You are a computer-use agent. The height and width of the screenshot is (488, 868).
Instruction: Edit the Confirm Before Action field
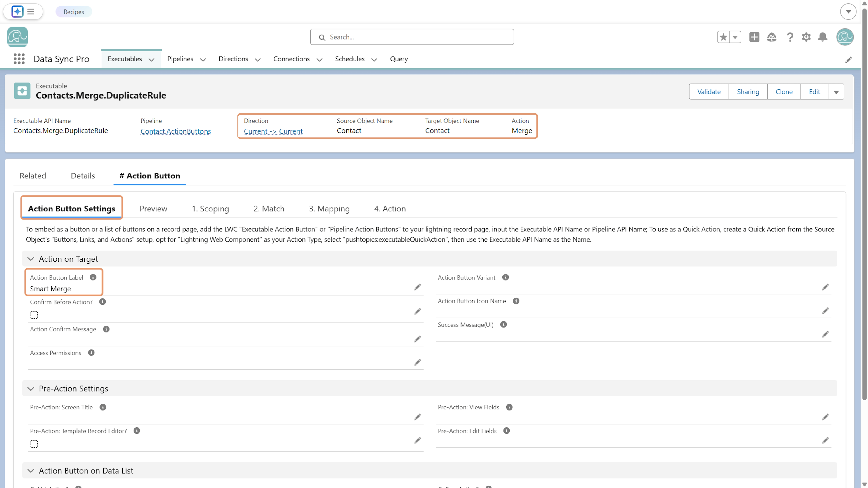(417, 312)
